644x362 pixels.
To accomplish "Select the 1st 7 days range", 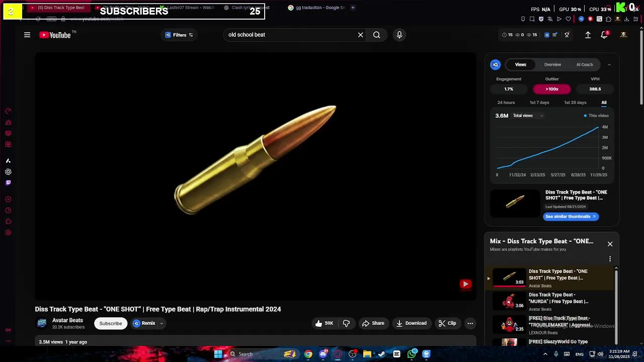I will pyautogui.click(x=539, y=103).
